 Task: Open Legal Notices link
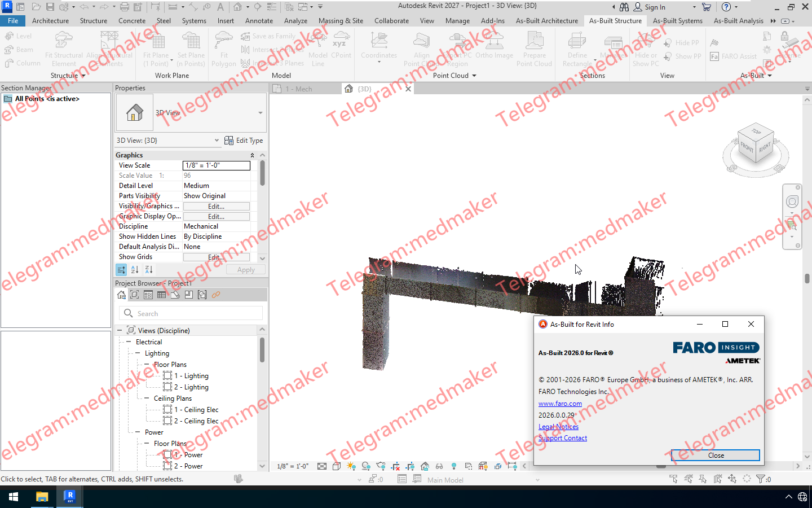[x=558, y=427]
